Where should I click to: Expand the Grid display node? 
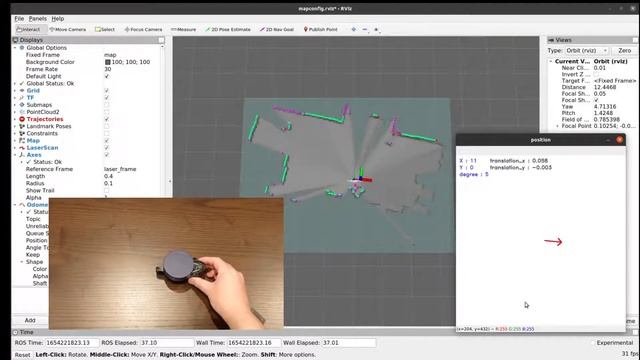[16, 91]
